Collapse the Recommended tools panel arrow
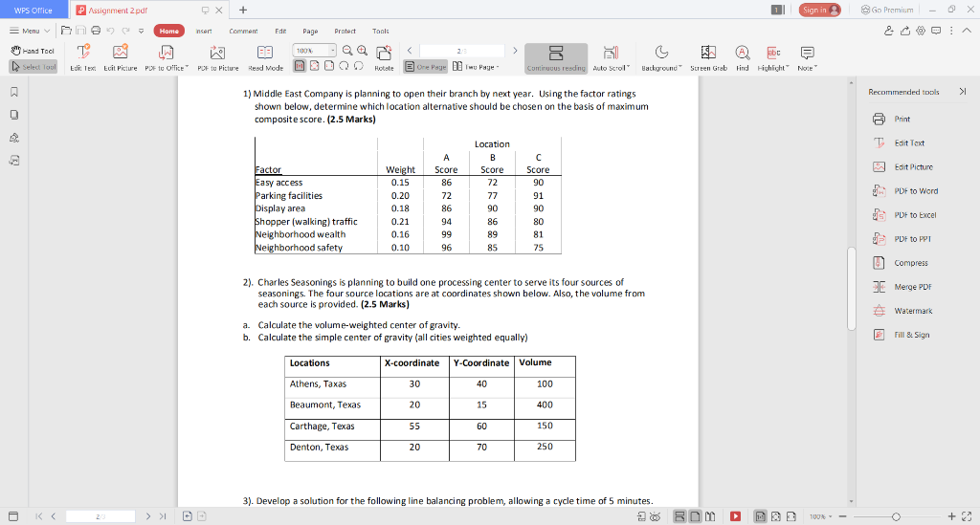 coord(963,91)
